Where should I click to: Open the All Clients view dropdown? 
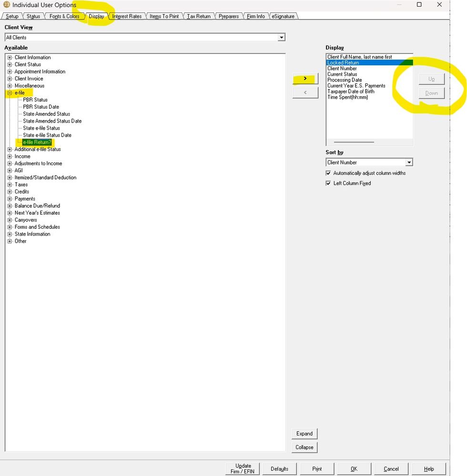click(x=282, y=37)
